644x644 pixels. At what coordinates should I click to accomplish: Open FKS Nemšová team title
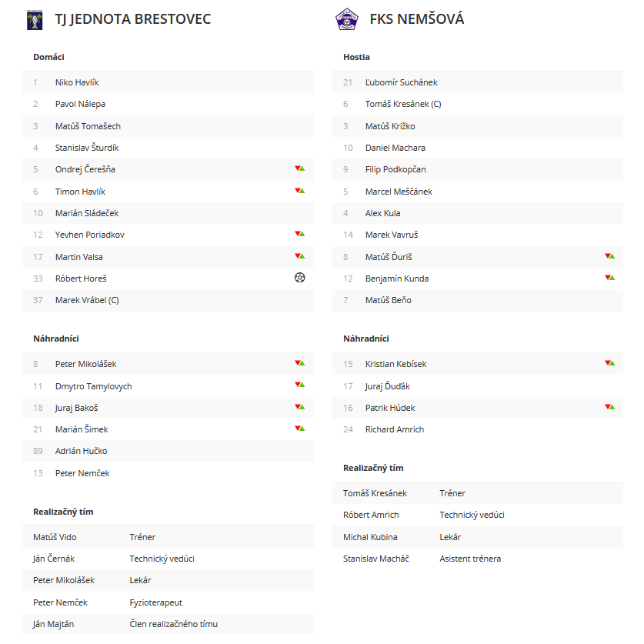click(x=416, y=19)
